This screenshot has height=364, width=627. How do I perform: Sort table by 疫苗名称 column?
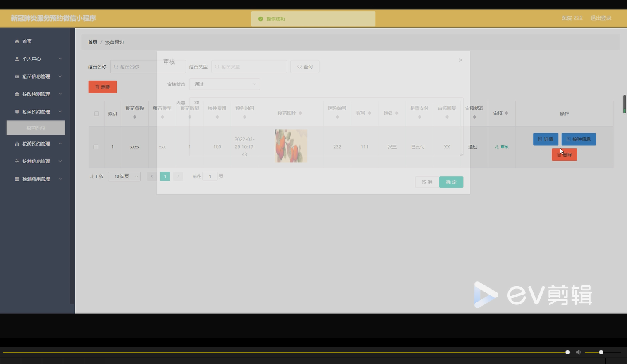coord(135,117)
